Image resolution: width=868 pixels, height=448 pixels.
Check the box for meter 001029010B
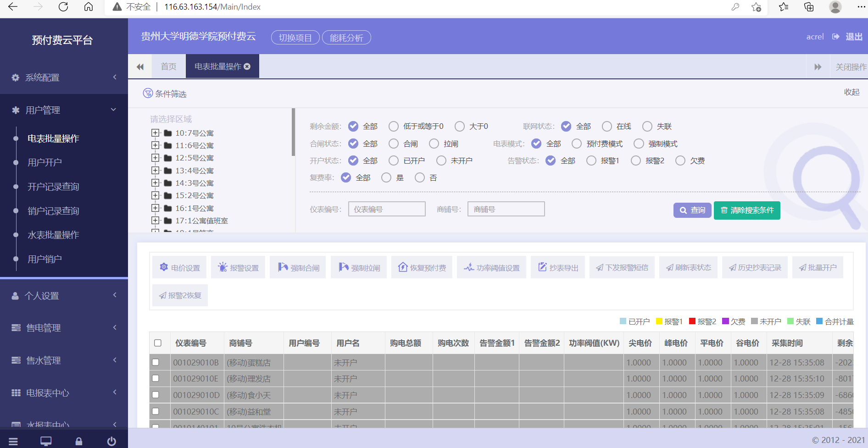[156, 362]
